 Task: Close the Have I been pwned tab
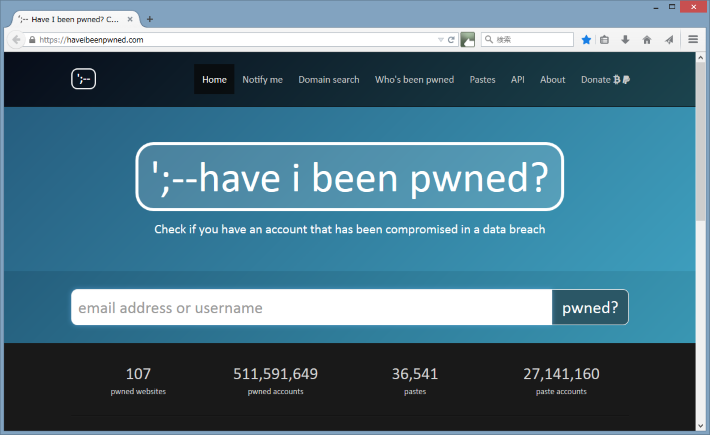tap(130, 19)
